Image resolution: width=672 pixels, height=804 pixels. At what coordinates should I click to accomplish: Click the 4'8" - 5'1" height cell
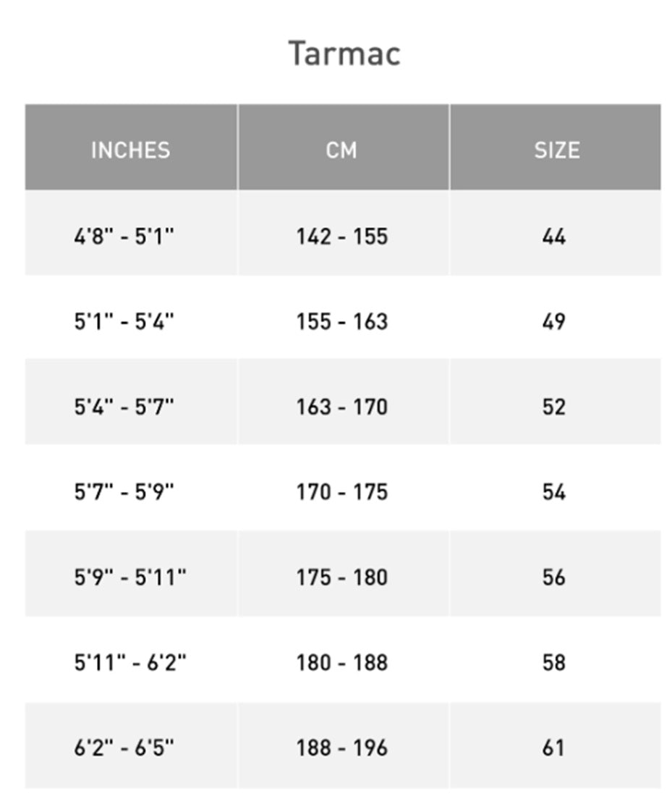tap(124, 237)
